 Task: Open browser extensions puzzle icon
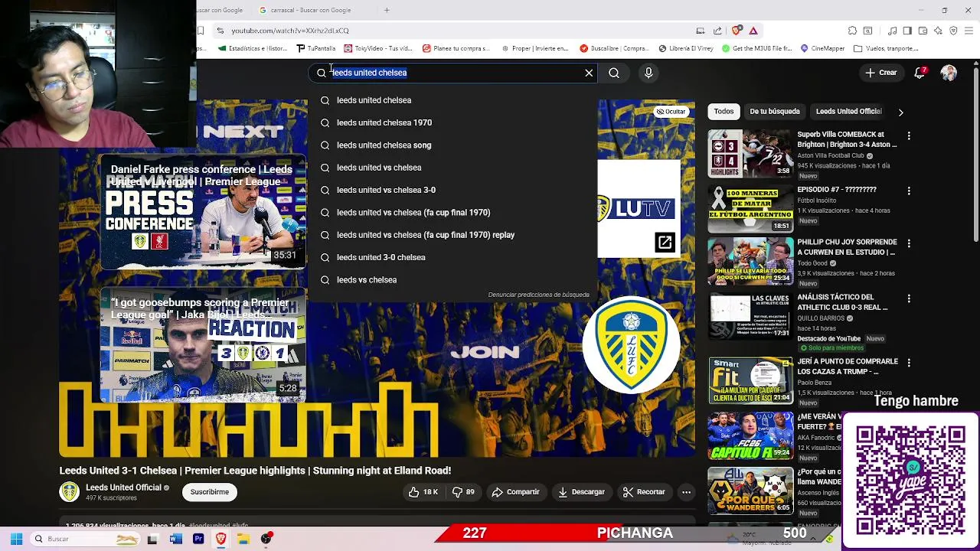point(852,31)
